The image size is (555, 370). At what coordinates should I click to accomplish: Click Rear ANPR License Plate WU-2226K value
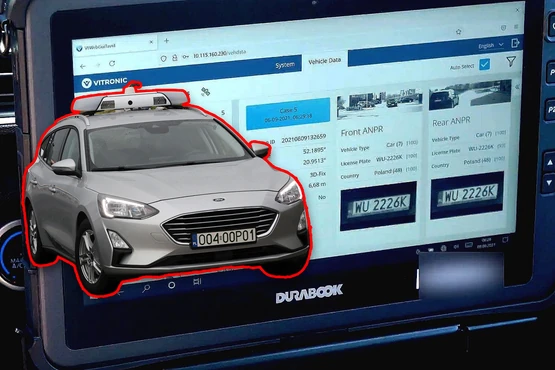481,148
